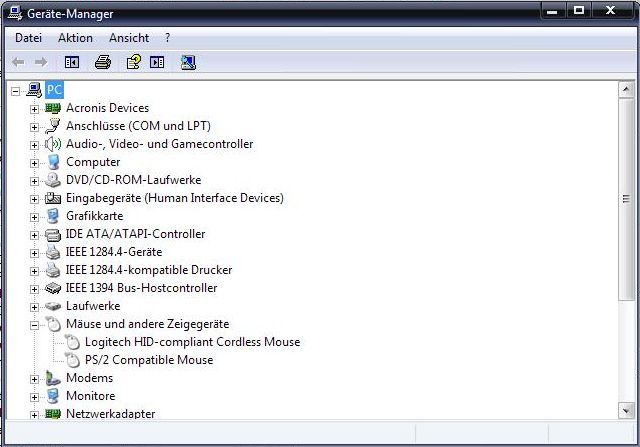This screenshot has height=447, width=640.
Task: Click the Mäuse category mouse icon
Action: click(53, 324)
